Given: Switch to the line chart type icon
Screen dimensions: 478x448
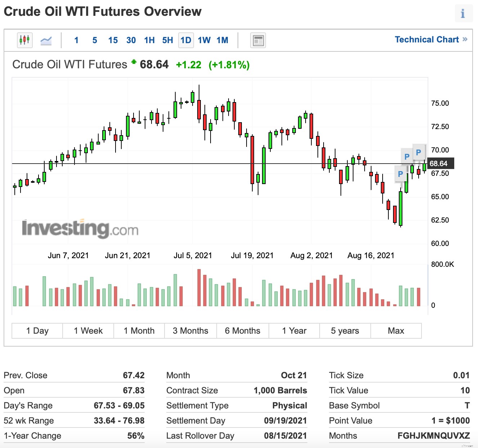Looking at the screenshot, I should click(46, 40).
